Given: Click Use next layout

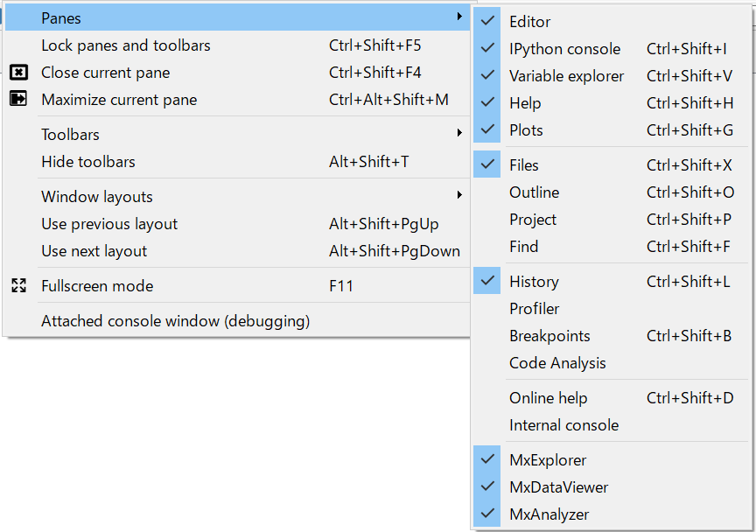Looking at the screenshot, I should [x=94, y=251].
